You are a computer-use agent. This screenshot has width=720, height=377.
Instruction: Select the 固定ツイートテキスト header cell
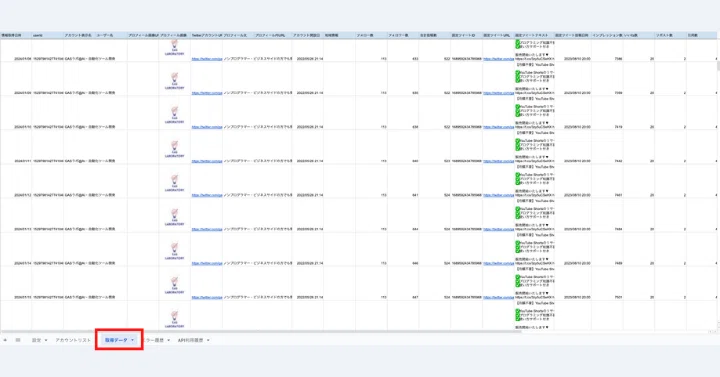click(x=534, y=35)
